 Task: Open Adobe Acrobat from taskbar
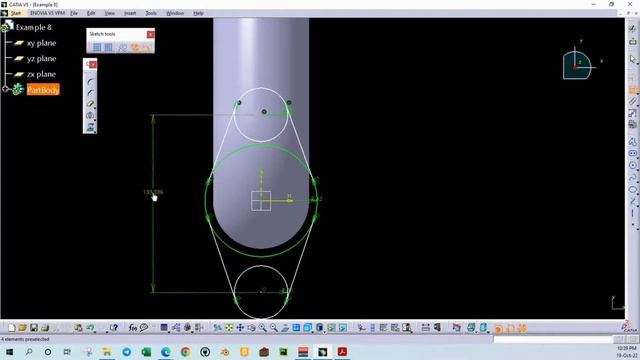pyautogui.click(x=342, y=352)
